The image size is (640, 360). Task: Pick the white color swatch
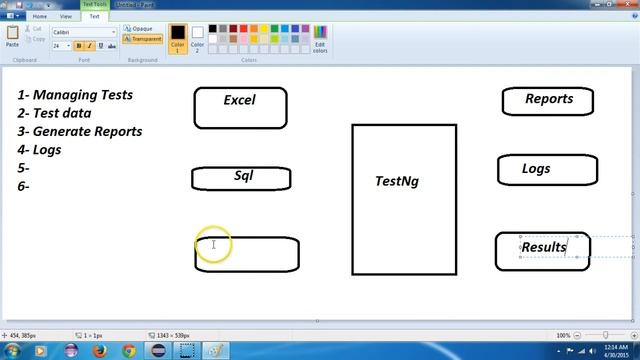pos(213,39)
